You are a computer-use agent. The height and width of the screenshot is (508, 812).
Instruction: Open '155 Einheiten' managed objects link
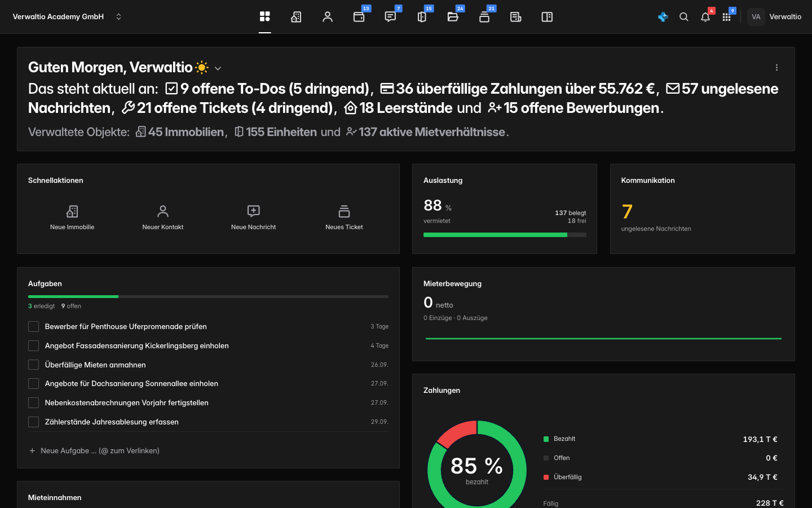(x=275, y=132)
